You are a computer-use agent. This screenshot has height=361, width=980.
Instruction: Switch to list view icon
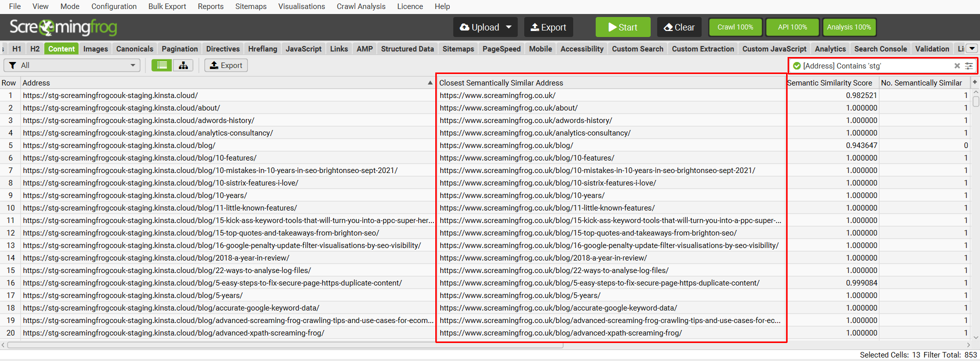click(162, 65)
